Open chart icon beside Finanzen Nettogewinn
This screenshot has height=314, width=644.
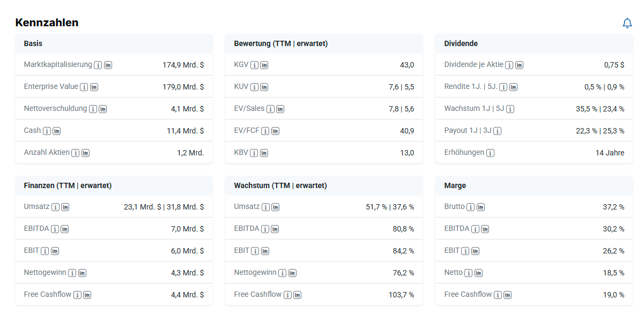click(x=82, y=273)
